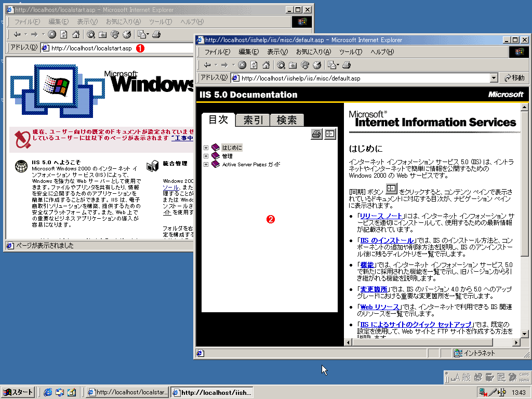Switch to localstart taskbar button

pos(127,392)
